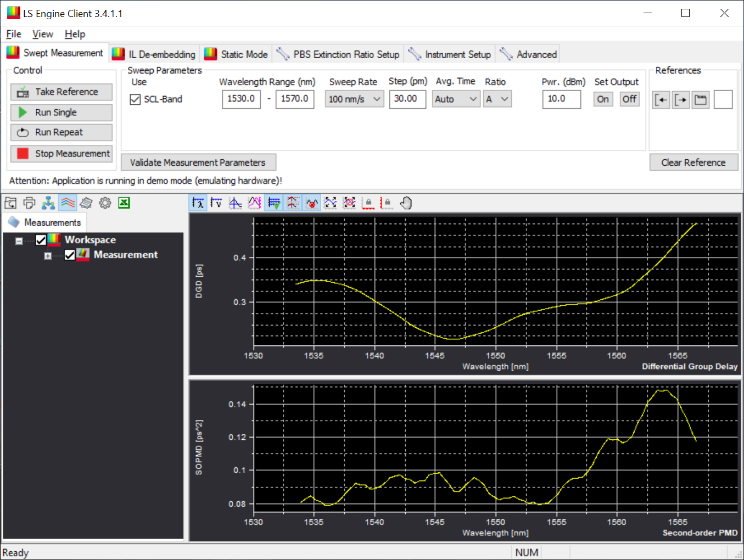Click the start wavelength field 1530.0

tap(242, 99)
